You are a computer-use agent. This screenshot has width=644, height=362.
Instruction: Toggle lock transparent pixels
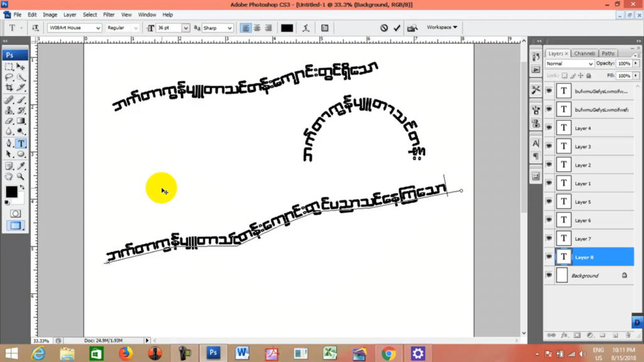(x=565, y=75)
